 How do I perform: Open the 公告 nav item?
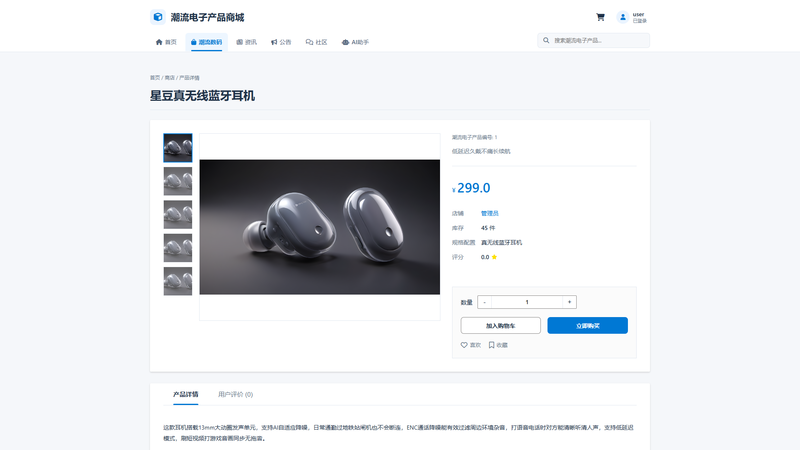click(281, 42)
